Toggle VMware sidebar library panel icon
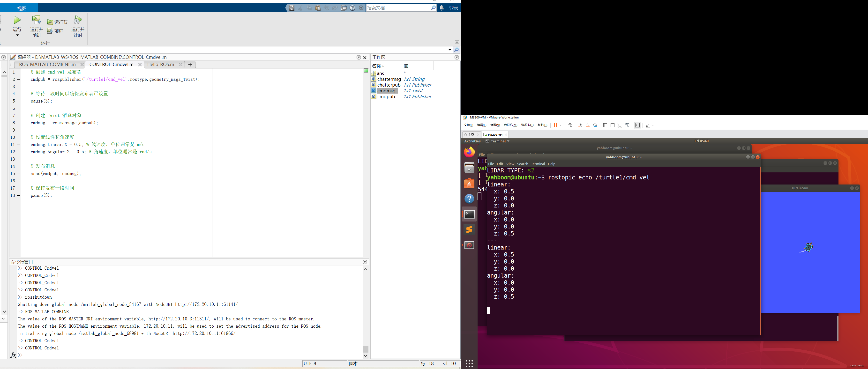This screenshot has width=868, height=369. [605, 125]
